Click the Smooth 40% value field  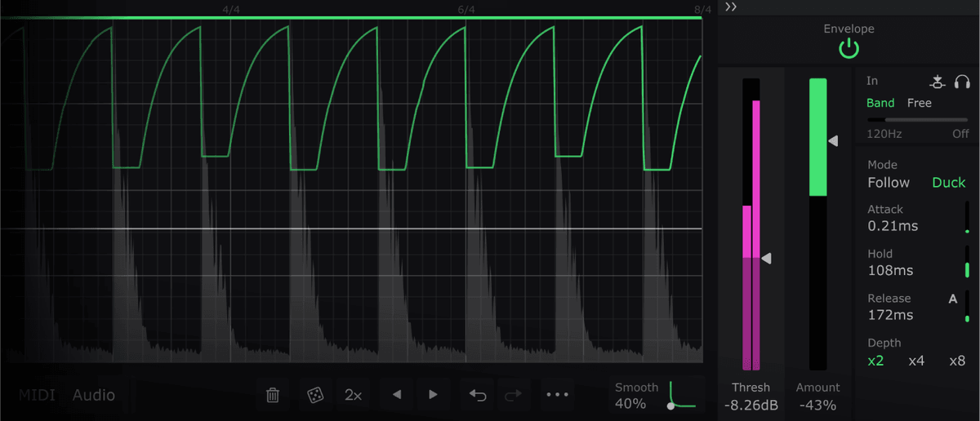630,403
